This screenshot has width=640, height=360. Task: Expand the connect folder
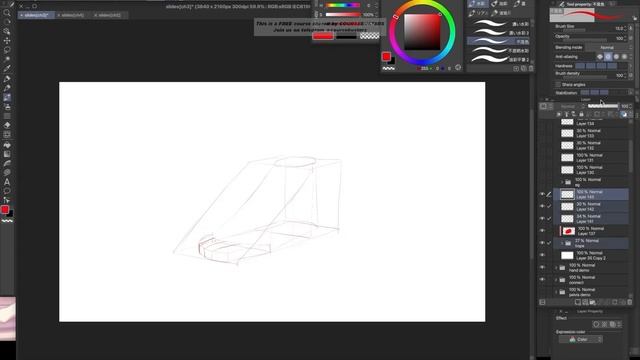[x=556, y=280]
